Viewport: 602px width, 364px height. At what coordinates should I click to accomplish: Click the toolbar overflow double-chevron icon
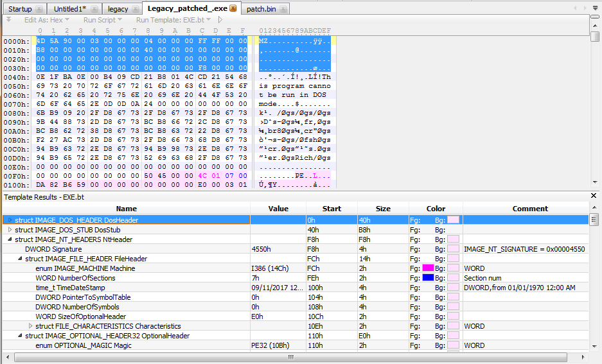coord(8,20)
